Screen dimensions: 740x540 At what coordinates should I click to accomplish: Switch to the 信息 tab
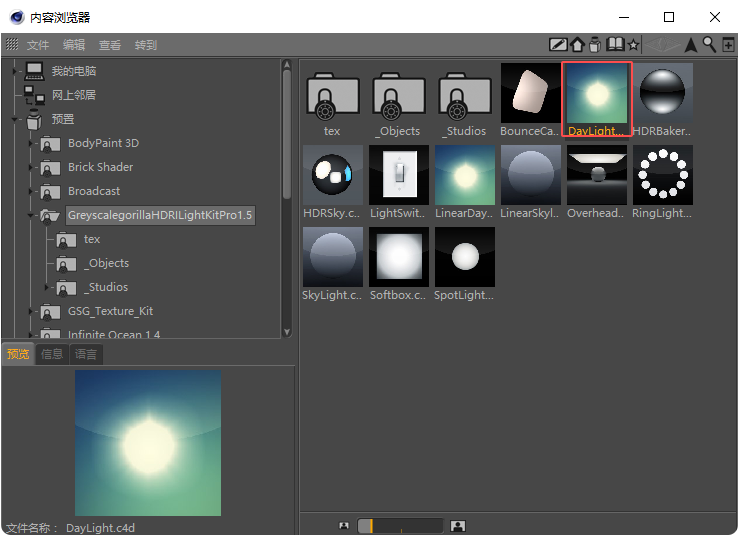(52, 354)
